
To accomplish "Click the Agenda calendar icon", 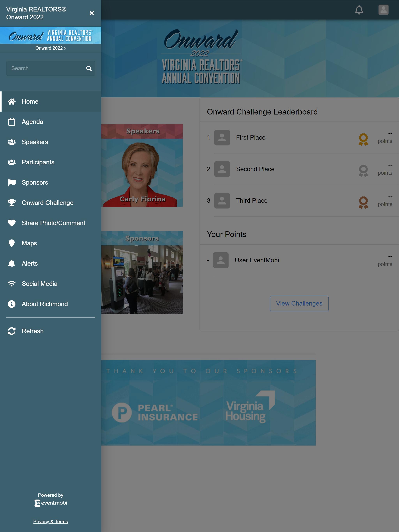I will coord(11,122).
